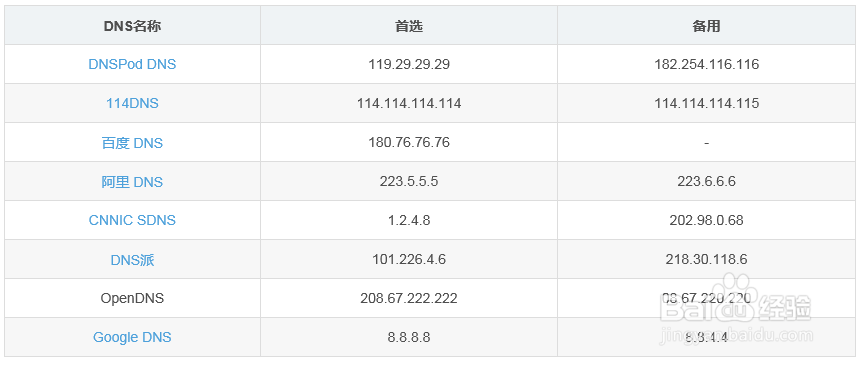The width and height of the screenshot is (860, 365).
Task: Open the DNSPod DNS link
Action: coord(132,64)
